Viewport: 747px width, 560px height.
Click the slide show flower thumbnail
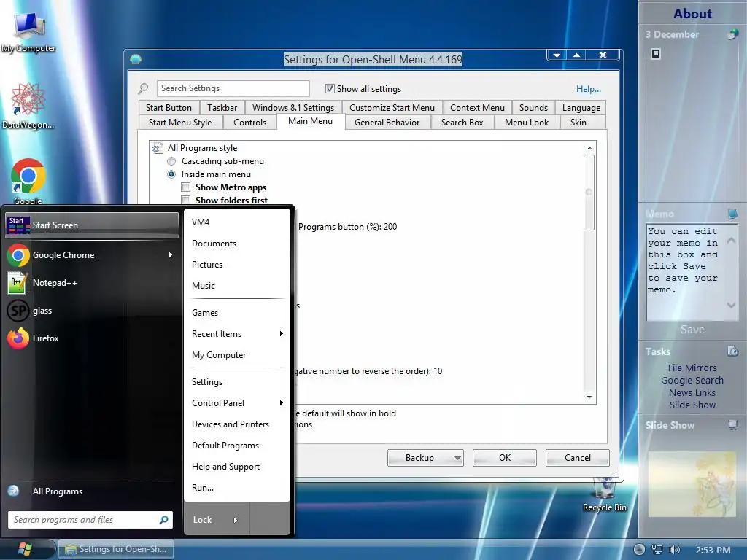pyautogui.click(x=692, y=484)
